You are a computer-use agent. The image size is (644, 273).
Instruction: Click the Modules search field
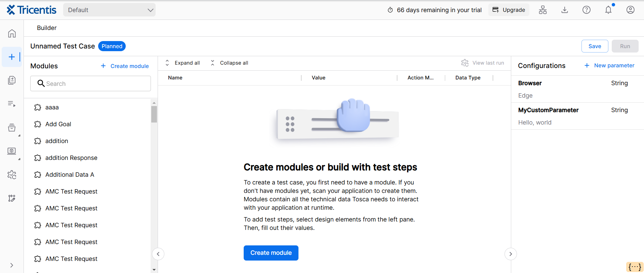(x=90, y=83)
